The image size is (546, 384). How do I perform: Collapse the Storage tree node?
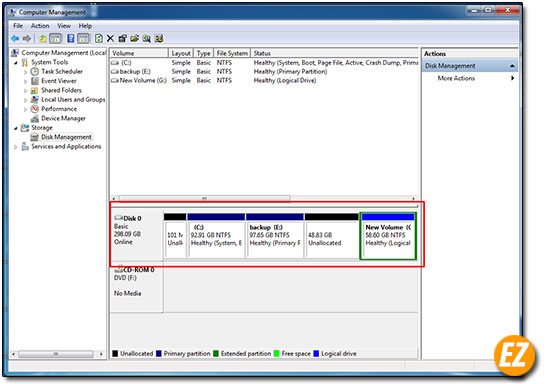(x=16, y=128)
